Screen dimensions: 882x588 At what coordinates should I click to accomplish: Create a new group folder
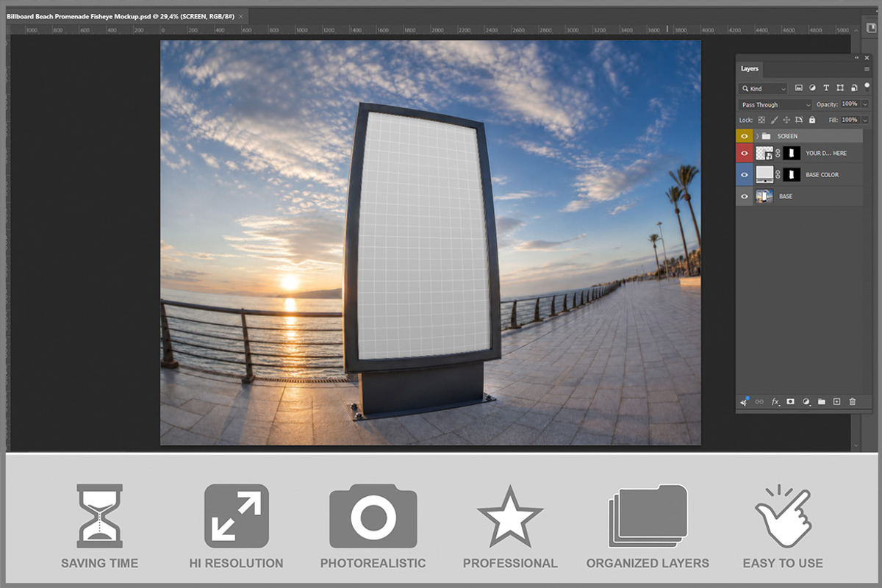point(822,402)
